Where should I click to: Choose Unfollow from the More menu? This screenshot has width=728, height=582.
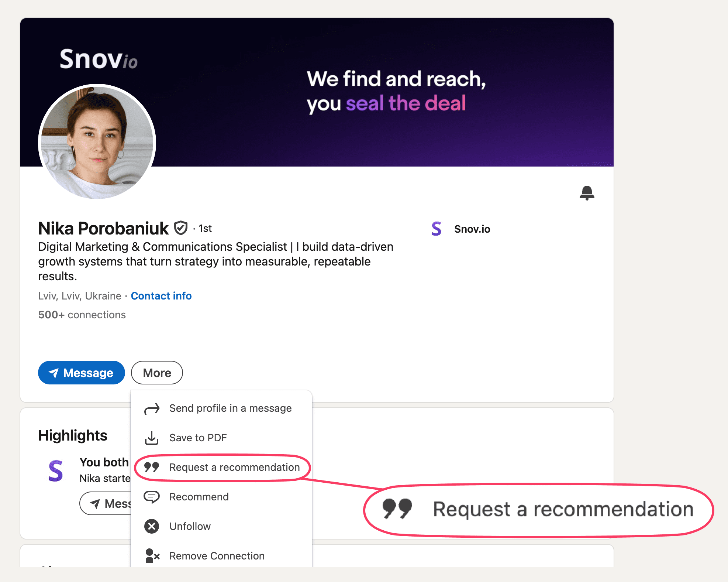(190, 526)
